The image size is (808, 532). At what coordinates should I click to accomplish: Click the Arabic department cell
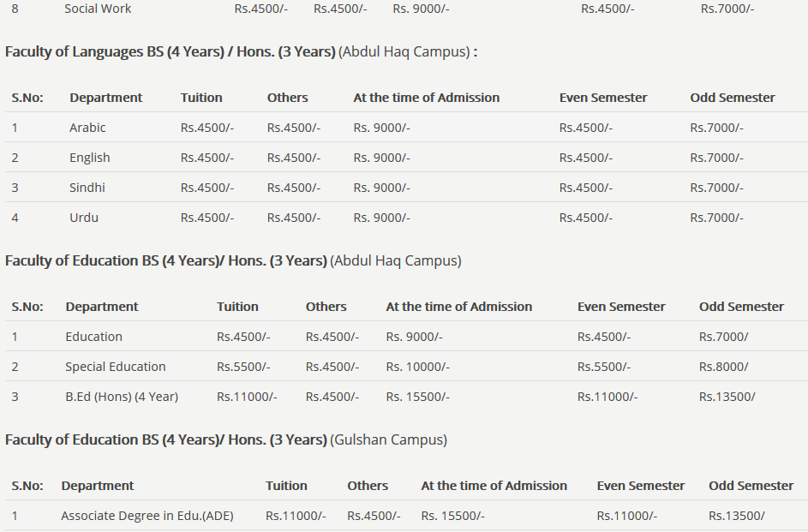[87, 128]
